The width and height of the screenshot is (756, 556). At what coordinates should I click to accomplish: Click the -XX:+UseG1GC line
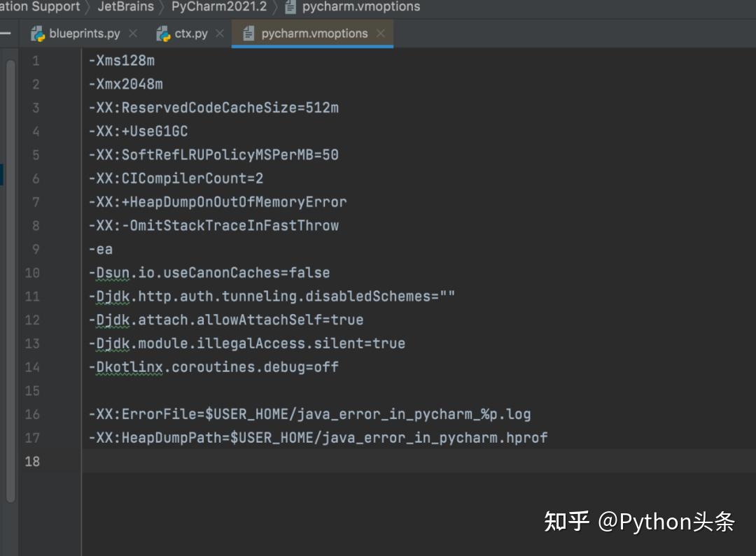click(x=139, y=131)
